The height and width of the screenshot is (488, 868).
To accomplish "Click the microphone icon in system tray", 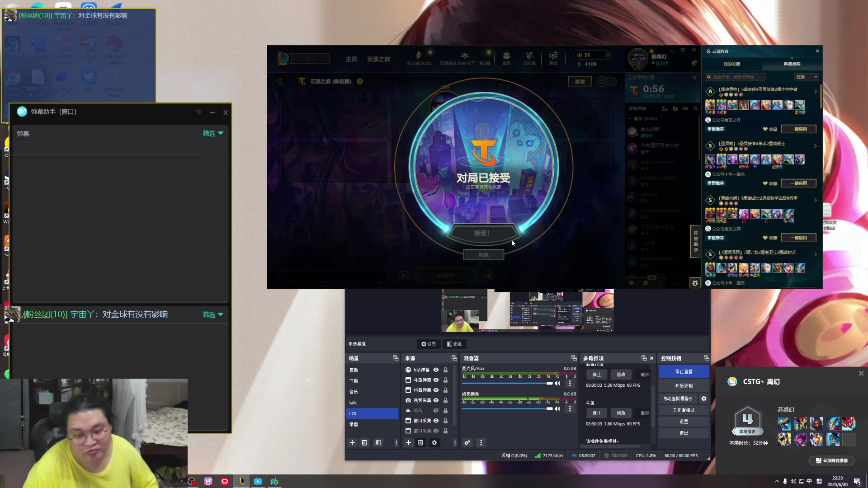I will coord(785,481).
